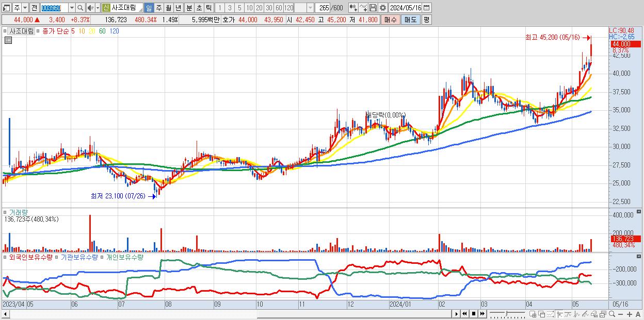Select the 60 interval button
Screen dimensions: 644x320
coord(279,8)
